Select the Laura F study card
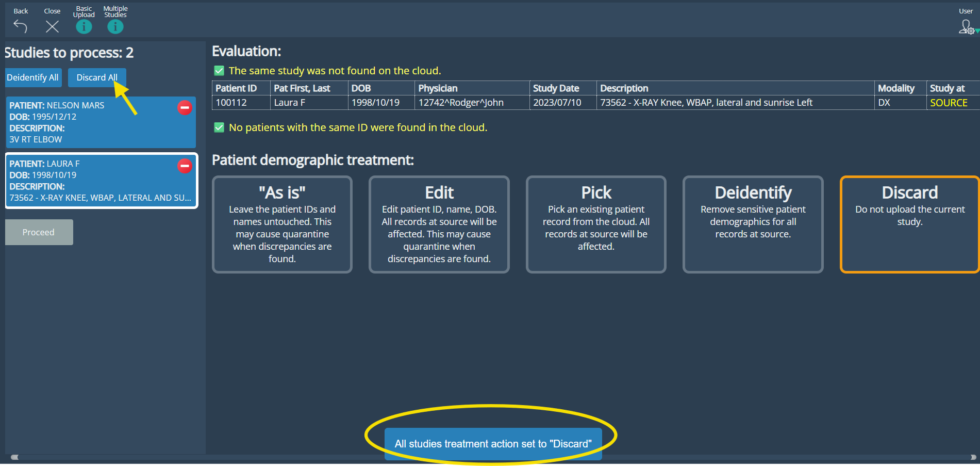980x466 pixels. click(x=93, y=181)
